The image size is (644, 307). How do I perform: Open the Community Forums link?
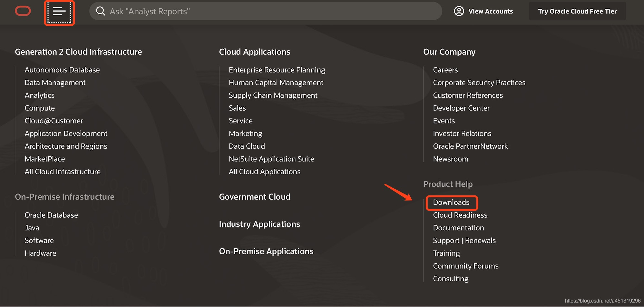point(465,266)
